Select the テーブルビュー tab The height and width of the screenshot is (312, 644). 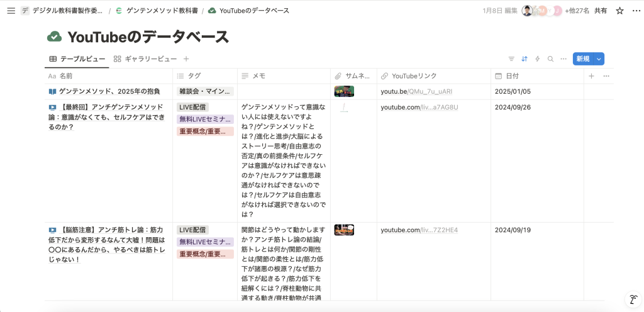click(77, 59)
